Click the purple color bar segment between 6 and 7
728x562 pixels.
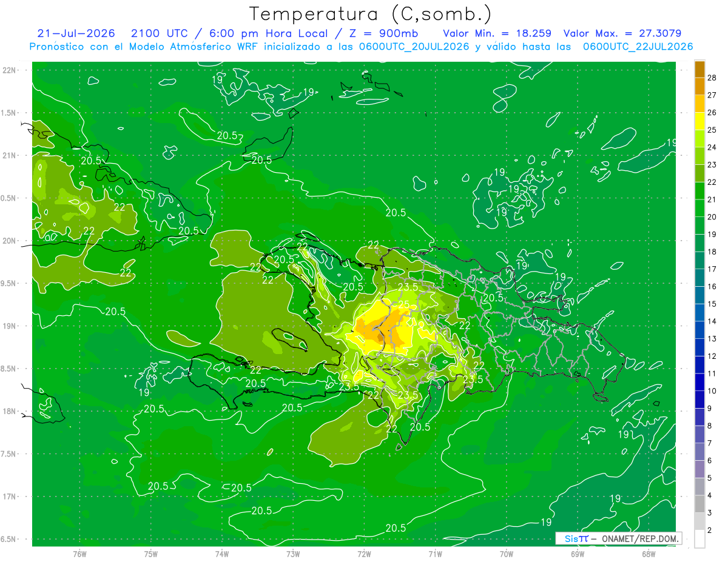coord(700,452)
